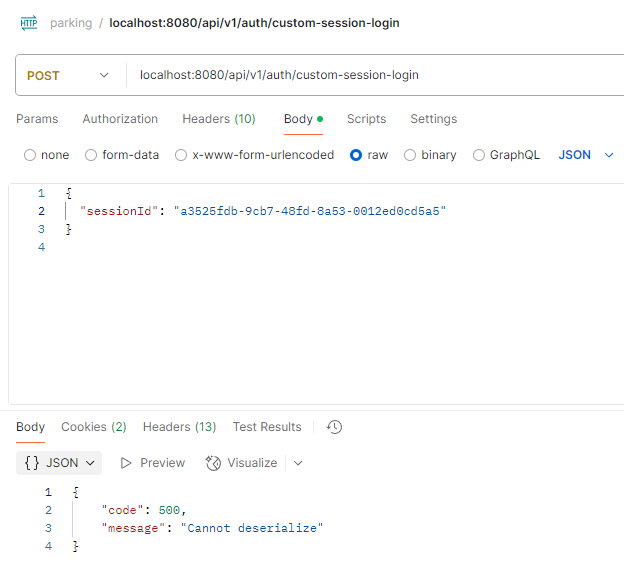
Task: Click the HTTP request type icon
Action: pyautogui.click(x=29, y=23)
